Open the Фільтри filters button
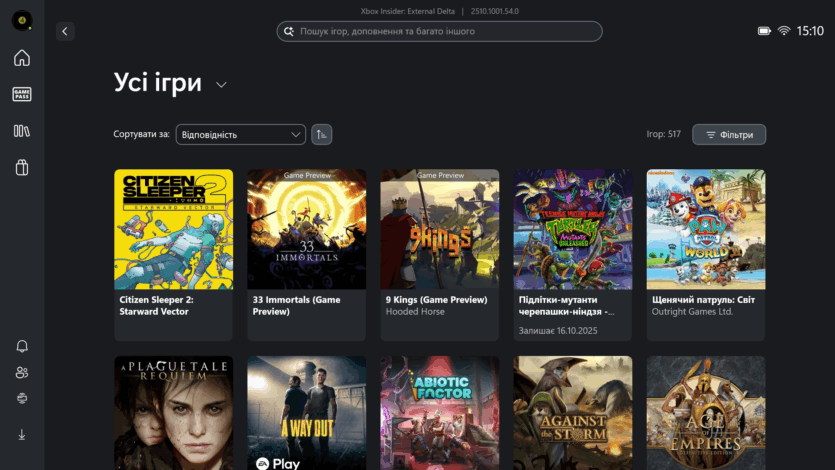The height and width of the screenshot is (470, 835). click(x=729, y=134)
